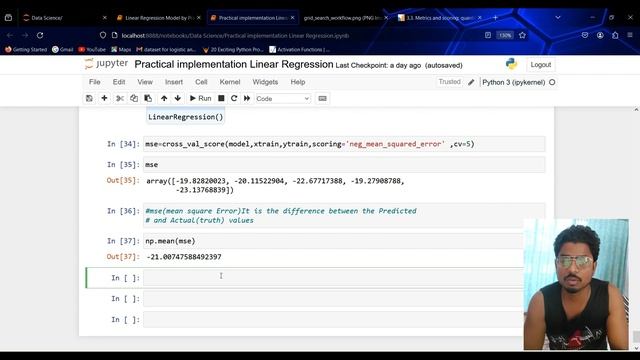The width and height of the screenshot is (640, 360).
Task: Click the cross_val_score code cell In [34]
Action: (344, 144)
